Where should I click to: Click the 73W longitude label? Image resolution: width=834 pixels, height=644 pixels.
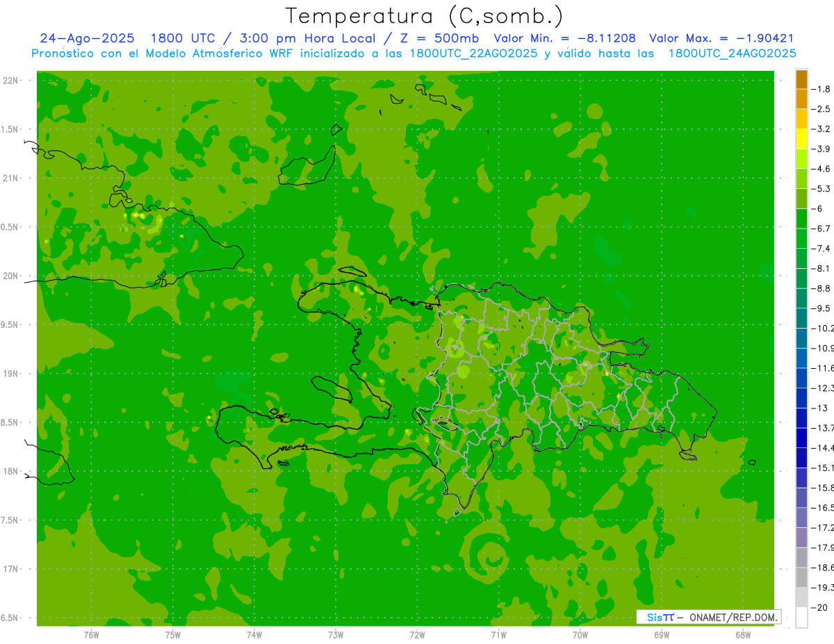coord(336,634)
